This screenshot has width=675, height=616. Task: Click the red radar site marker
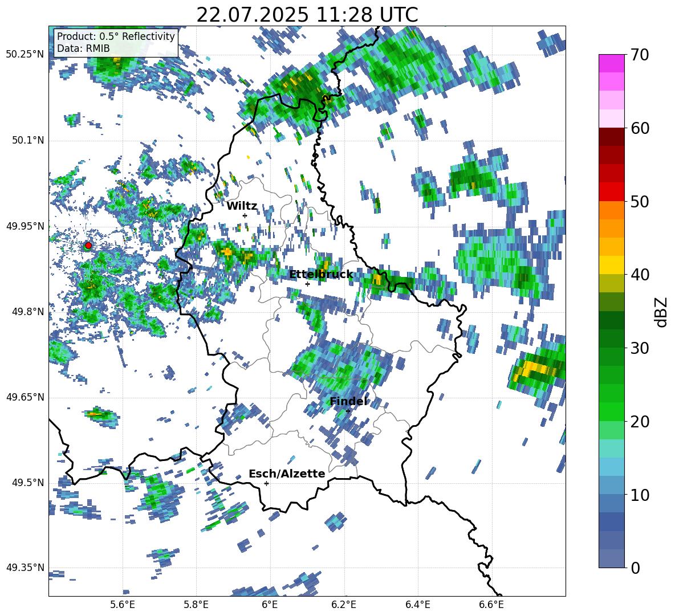pos(88,246)
